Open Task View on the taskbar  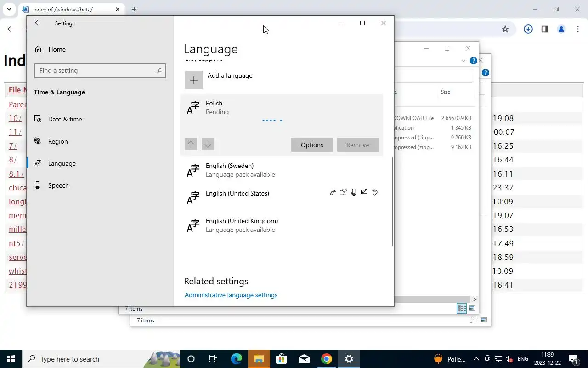tap(213, 359)
